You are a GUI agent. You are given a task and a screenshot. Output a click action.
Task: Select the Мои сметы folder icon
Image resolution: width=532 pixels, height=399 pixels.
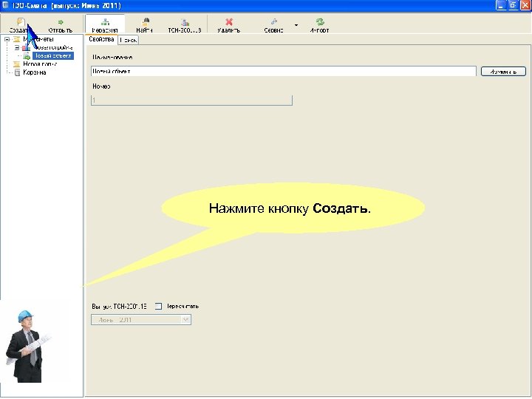[16, 39]
